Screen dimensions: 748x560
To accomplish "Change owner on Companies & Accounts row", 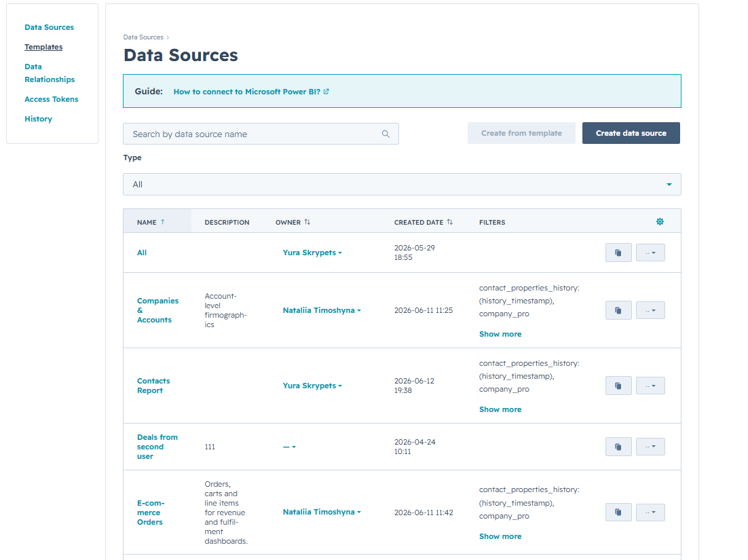I will (322, 310).
